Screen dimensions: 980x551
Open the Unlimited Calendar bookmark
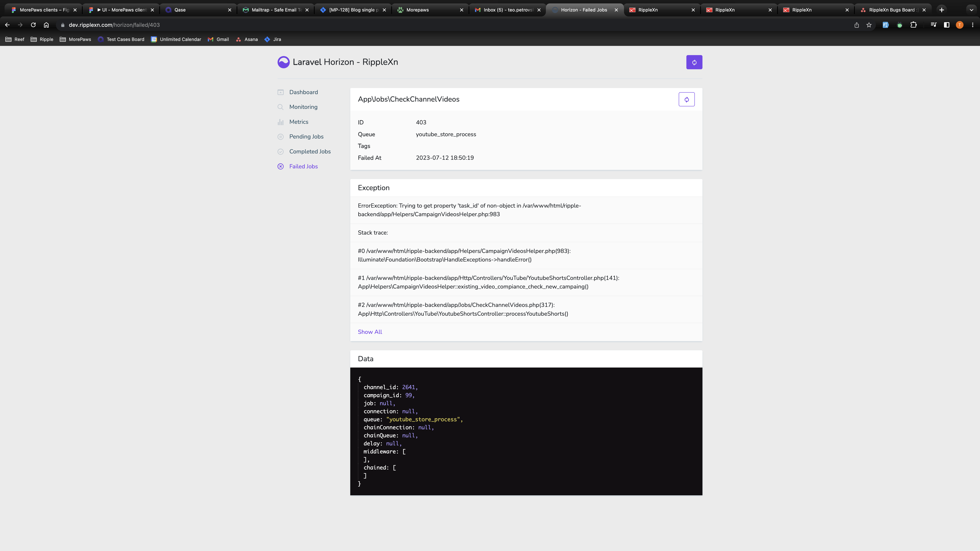(176, 39)
